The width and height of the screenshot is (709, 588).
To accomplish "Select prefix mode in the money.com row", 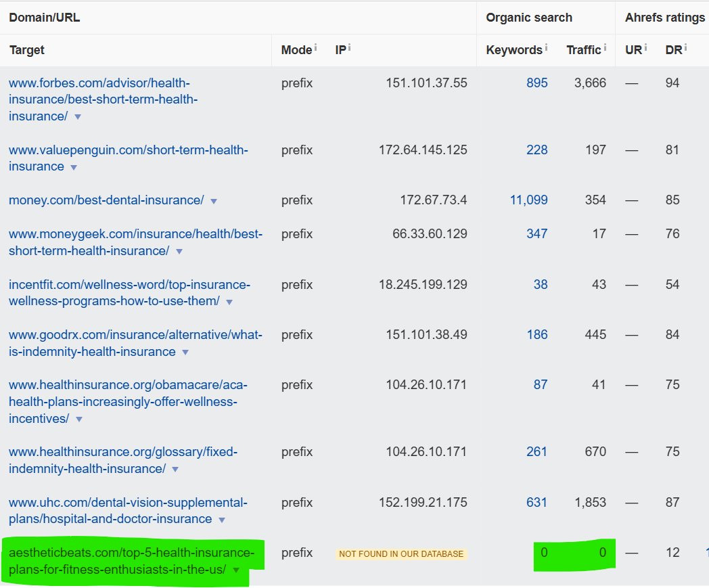I will (296, 200).
